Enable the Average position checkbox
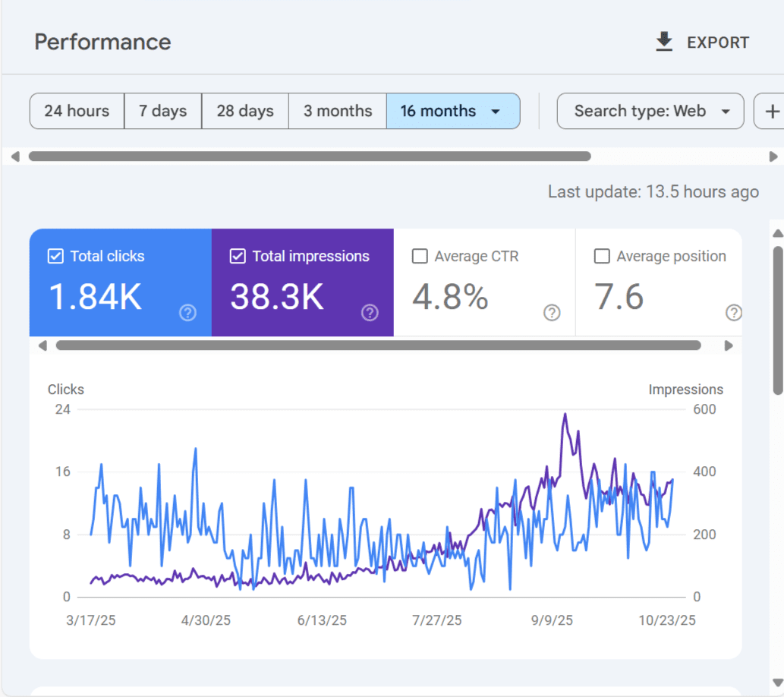Viewport: 784px width, 697px height. [602, 257]
